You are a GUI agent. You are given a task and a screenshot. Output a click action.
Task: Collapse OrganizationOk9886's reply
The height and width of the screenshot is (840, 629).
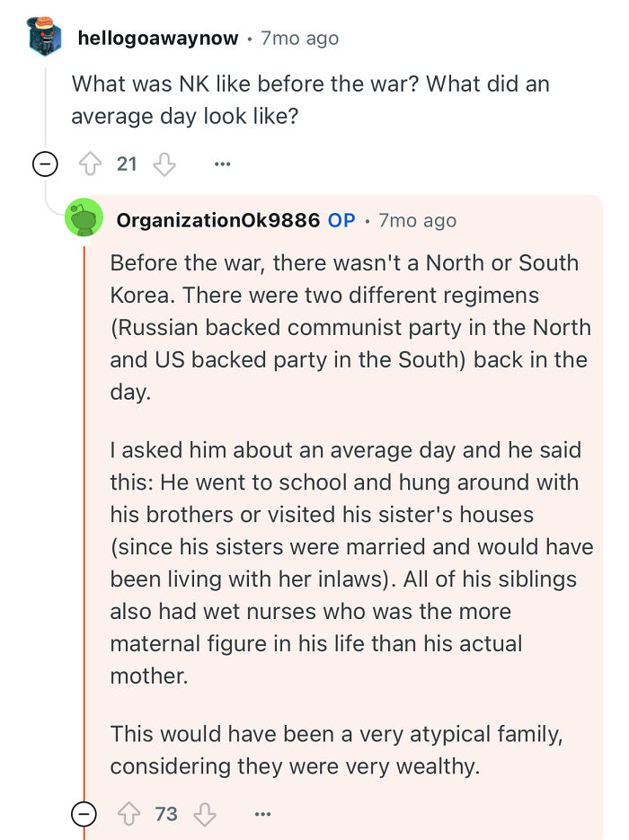[x=83, y=813]
